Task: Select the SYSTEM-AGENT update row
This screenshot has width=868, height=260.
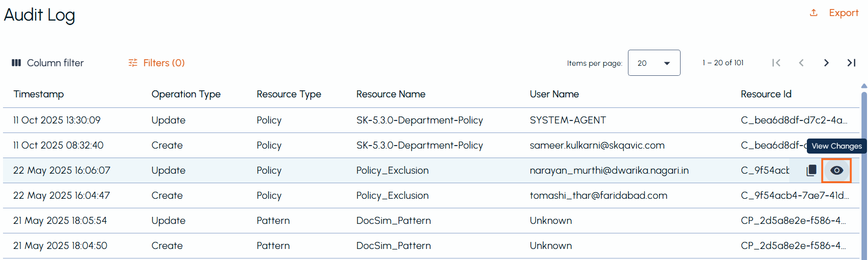Action: pos(431,120)
